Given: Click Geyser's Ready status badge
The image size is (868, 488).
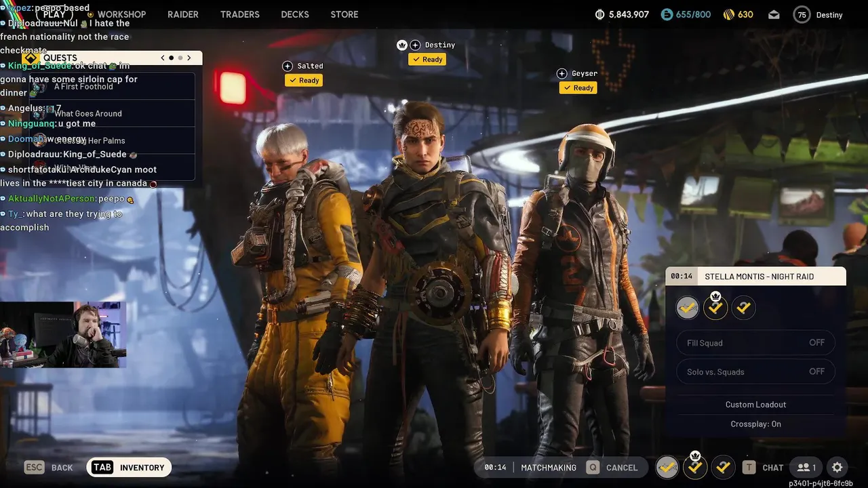Looking at the screenshot, I should [578, 87].
